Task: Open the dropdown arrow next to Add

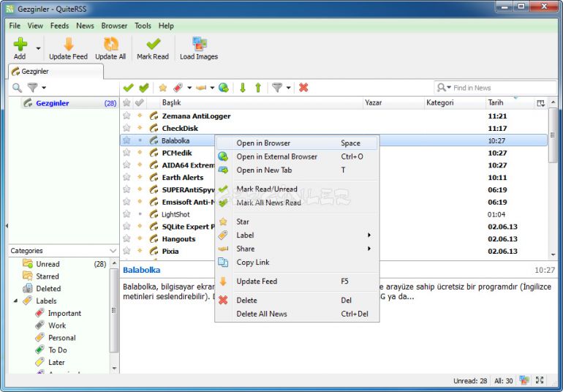Action: (x=38, y=48)
